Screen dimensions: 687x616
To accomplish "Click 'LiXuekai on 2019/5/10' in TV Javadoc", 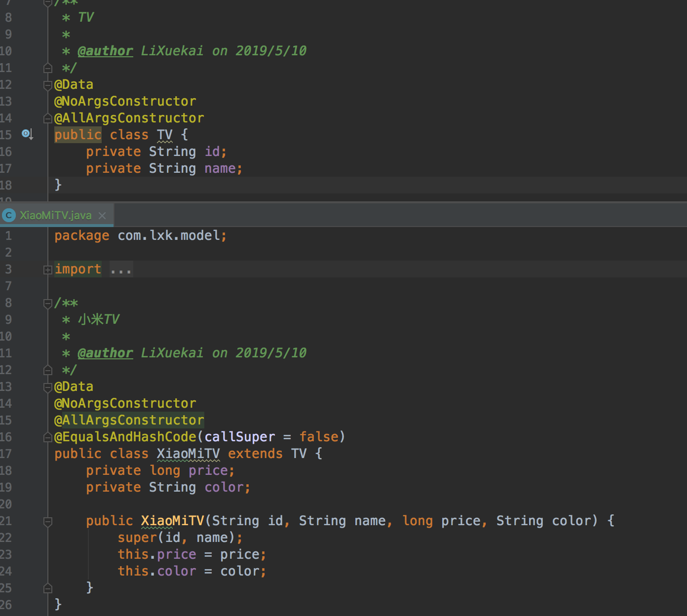I will click(224, 51).
